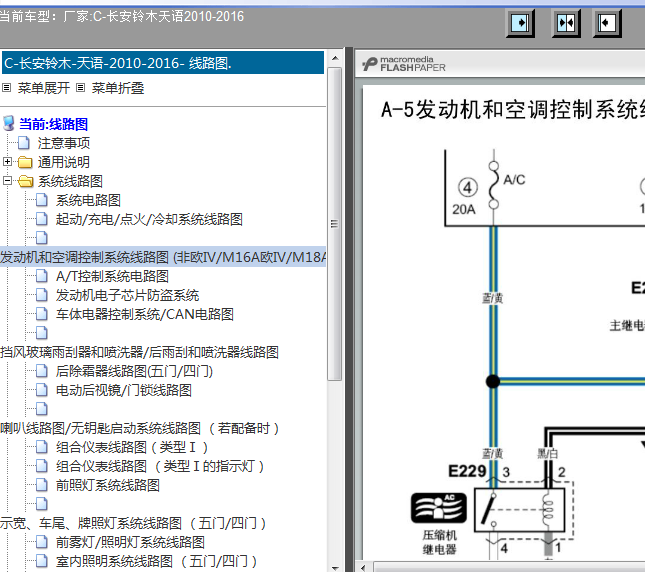Click the E229 connector label in diagram
Screen dimensions: 645x572
pyautogui.click(x=467, y=471)
